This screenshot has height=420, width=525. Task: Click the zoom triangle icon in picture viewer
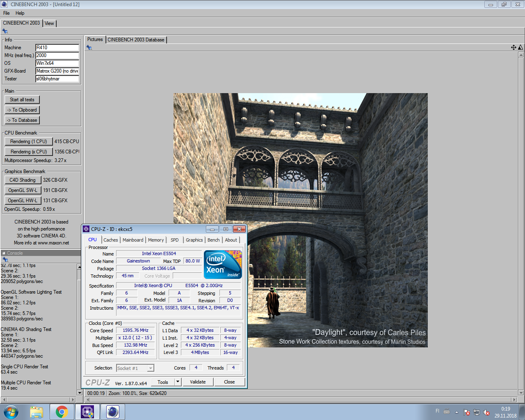[x=520, y=48]
